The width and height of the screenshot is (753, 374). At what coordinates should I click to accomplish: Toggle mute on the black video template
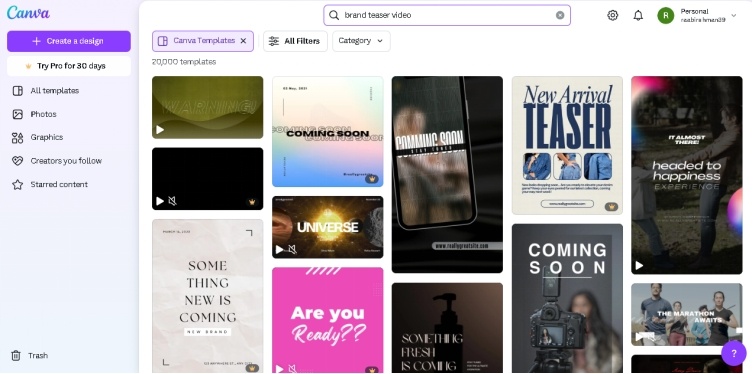pos(172,201)
